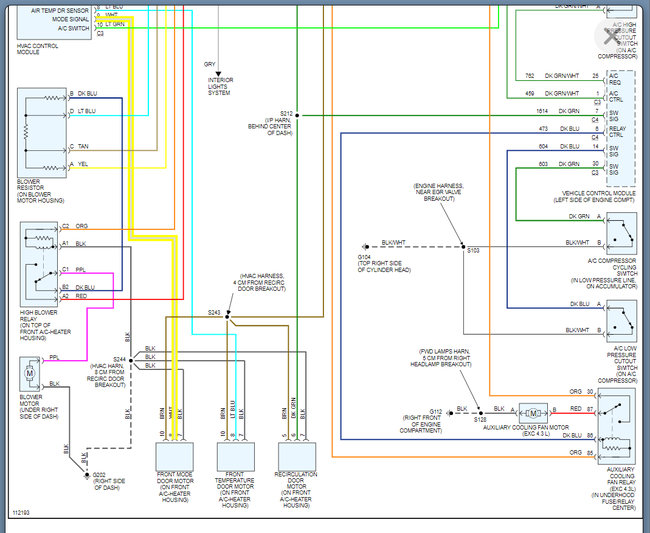Viewport: 650px width, 533px height.
Task: Click the diagram number 112193
Action: click(x=21, y=513)
